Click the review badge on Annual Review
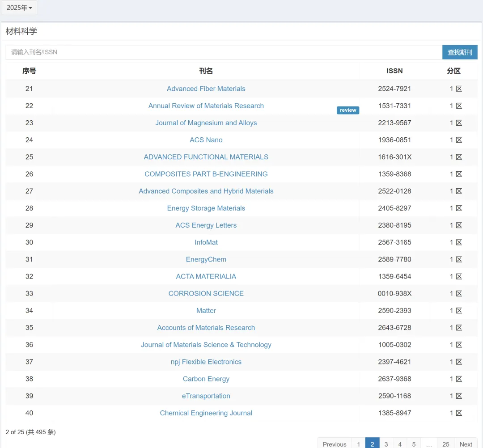The width and height of the screenshot is (483, 448). coord(347,110)
